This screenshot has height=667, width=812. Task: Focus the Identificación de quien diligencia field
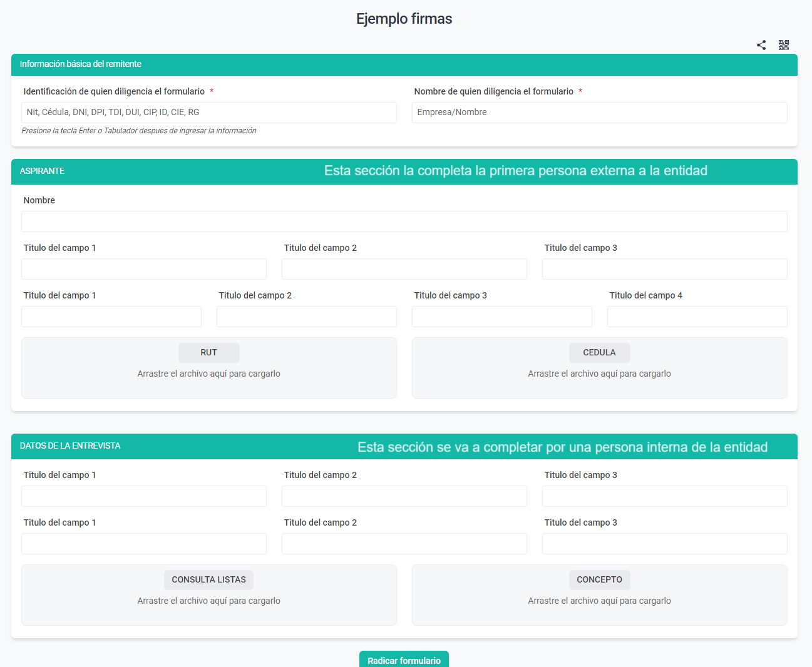pos(208,113)
